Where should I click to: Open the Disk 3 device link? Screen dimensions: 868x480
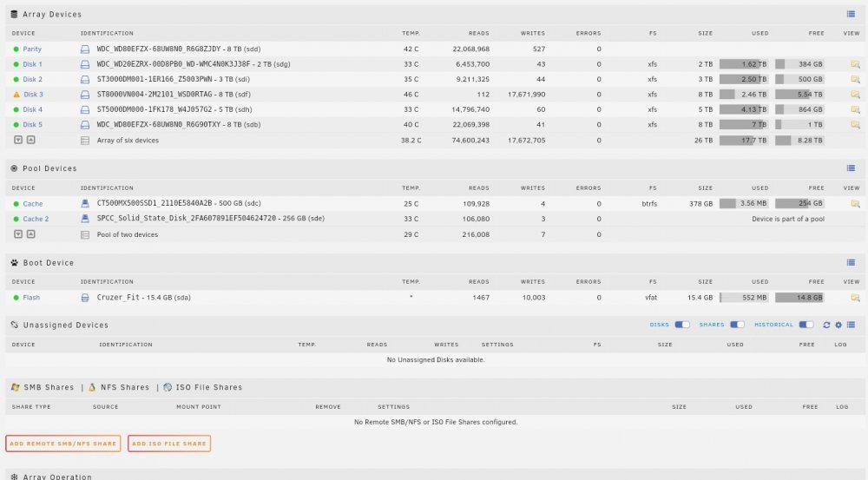coord(33,95)
